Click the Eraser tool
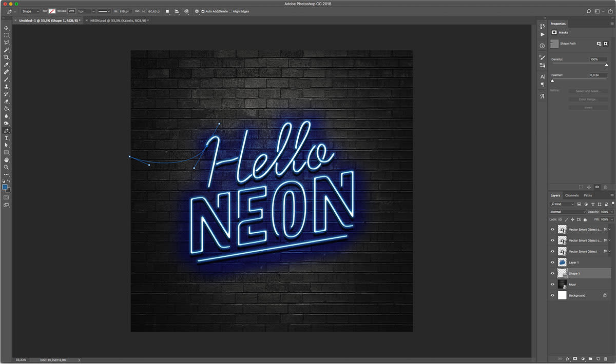The image size is (616, 364). [7, 102]
